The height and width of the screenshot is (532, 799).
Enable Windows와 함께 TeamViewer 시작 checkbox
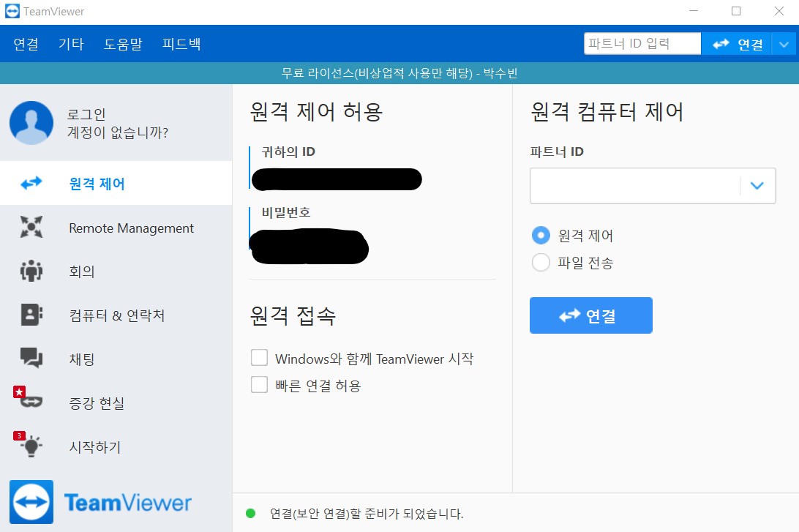click(x=259, y=358)
